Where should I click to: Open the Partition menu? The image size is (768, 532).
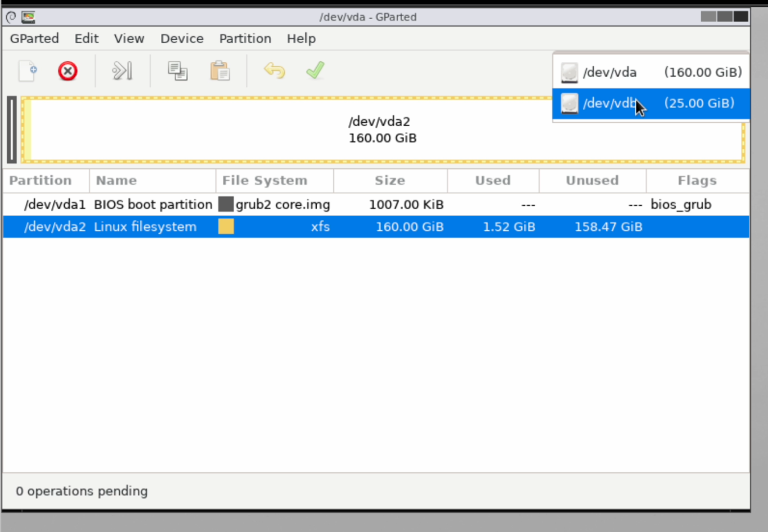pyautogui.click(x=245, y=38)
